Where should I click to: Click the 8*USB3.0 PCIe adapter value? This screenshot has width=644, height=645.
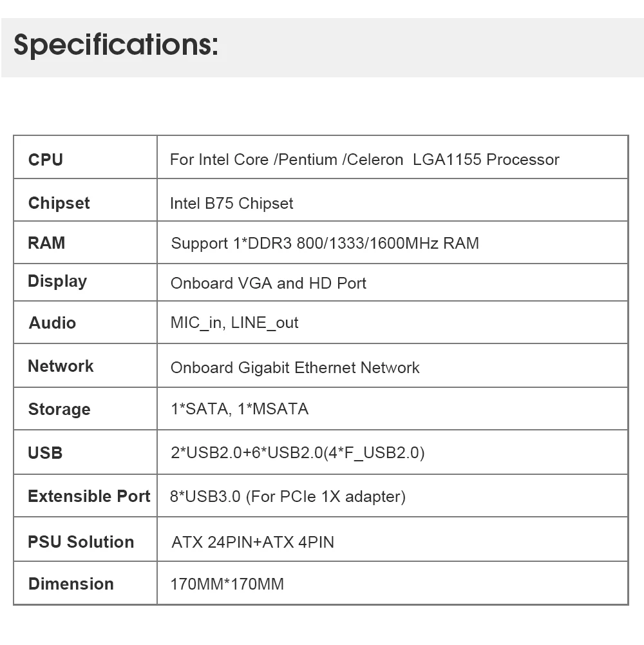pyautogui.click(x=288, y=497)
